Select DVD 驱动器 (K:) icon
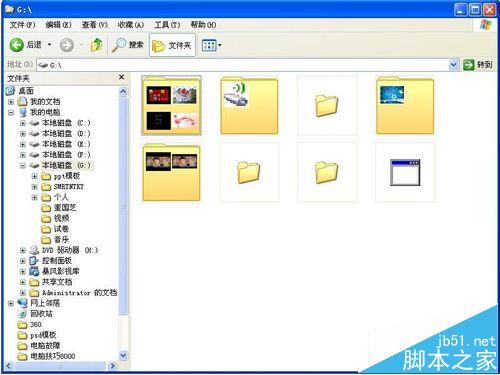Image resolution: width=500 pixels, height=375 pixels. coord(34,250)
